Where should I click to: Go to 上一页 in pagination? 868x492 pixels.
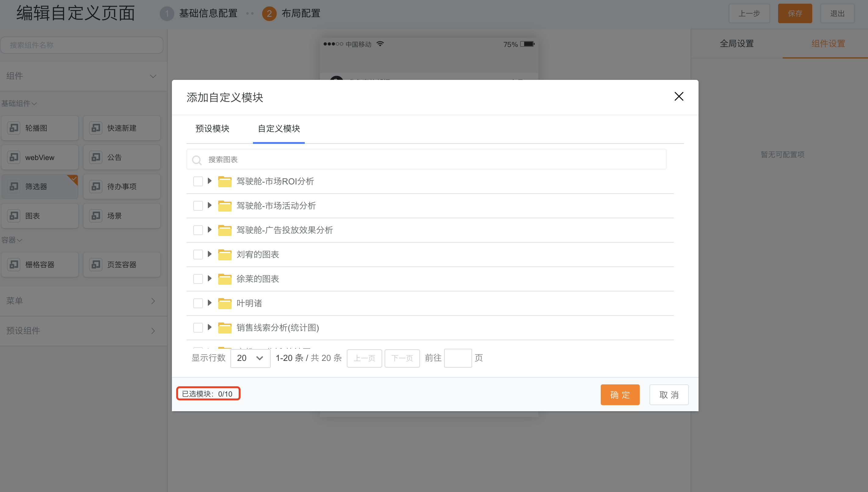pyautogui.click(x=364, y=358)
